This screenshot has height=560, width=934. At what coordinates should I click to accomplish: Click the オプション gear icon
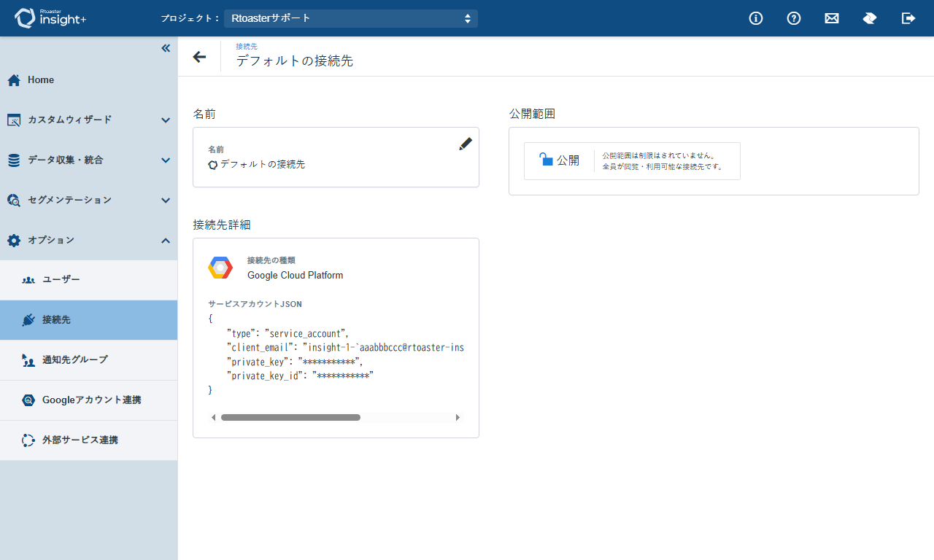[x=14, y=240]
